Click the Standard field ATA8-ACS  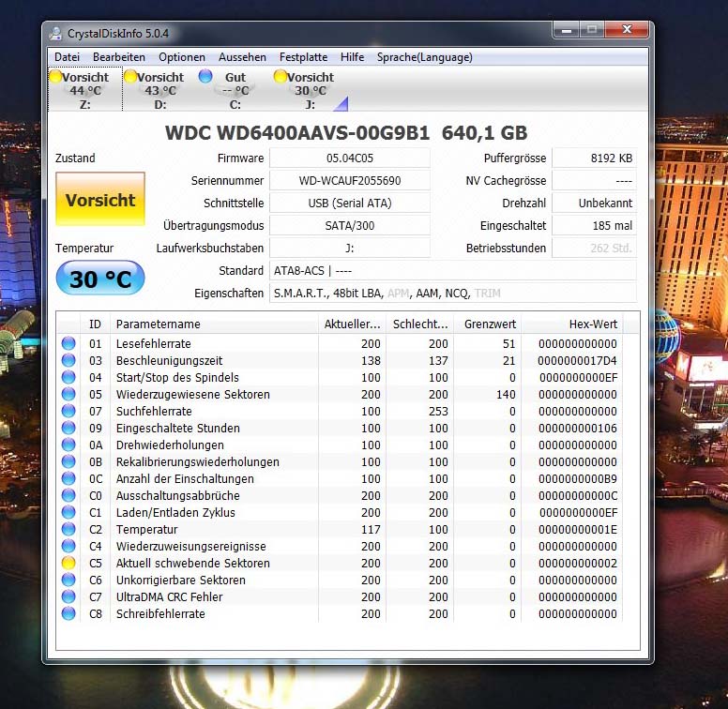click(453, 270)
